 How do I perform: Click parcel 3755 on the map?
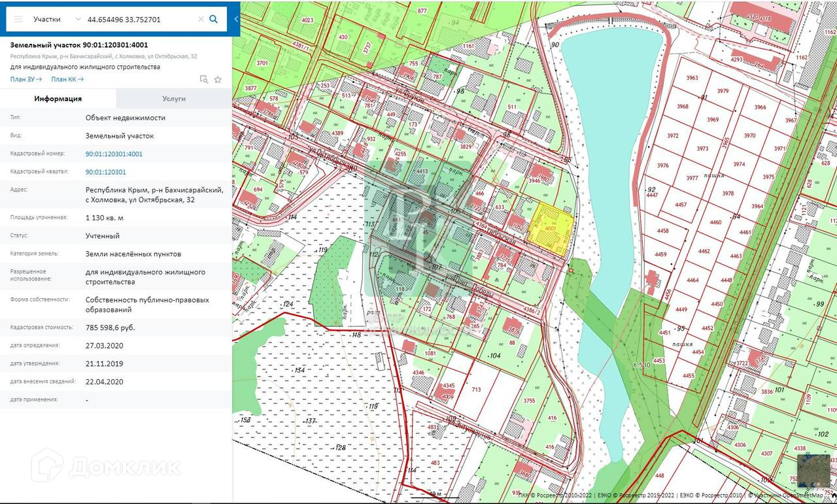529,401
